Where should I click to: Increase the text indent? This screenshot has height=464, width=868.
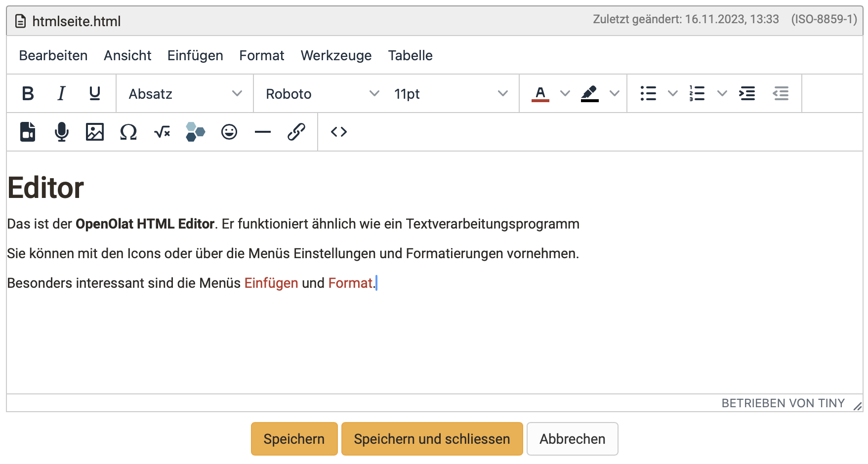(x=747, y=93)
